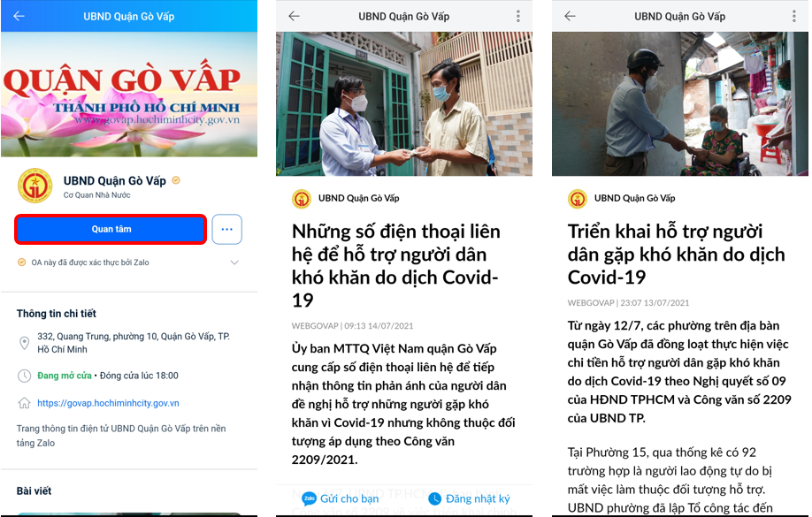Tap back arrow in the Triển khai hỗ trợ article
812x517 pixels.
click(x=571, y=16)
